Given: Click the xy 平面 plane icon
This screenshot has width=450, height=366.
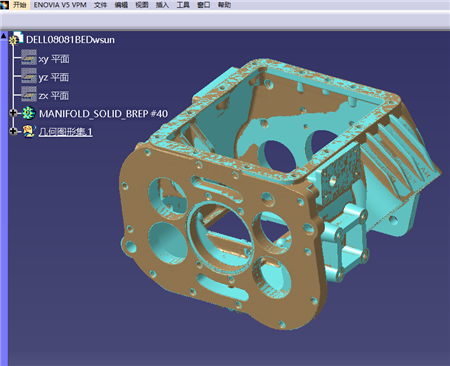Looking at the screenshot, I should (29, 59).
